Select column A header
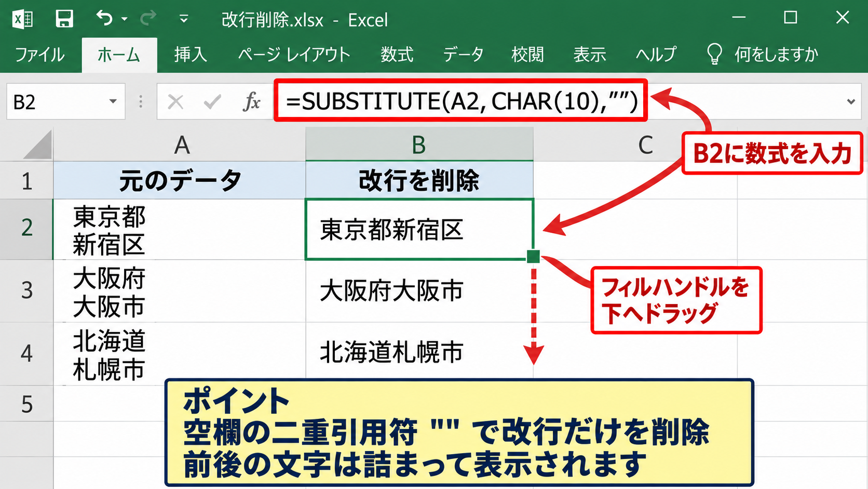 click(180, 144)
